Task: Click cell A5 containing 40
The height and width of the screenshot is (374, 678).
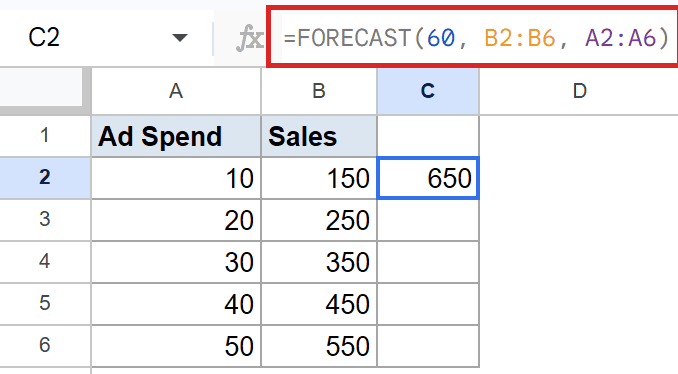Action: point(176,304)
